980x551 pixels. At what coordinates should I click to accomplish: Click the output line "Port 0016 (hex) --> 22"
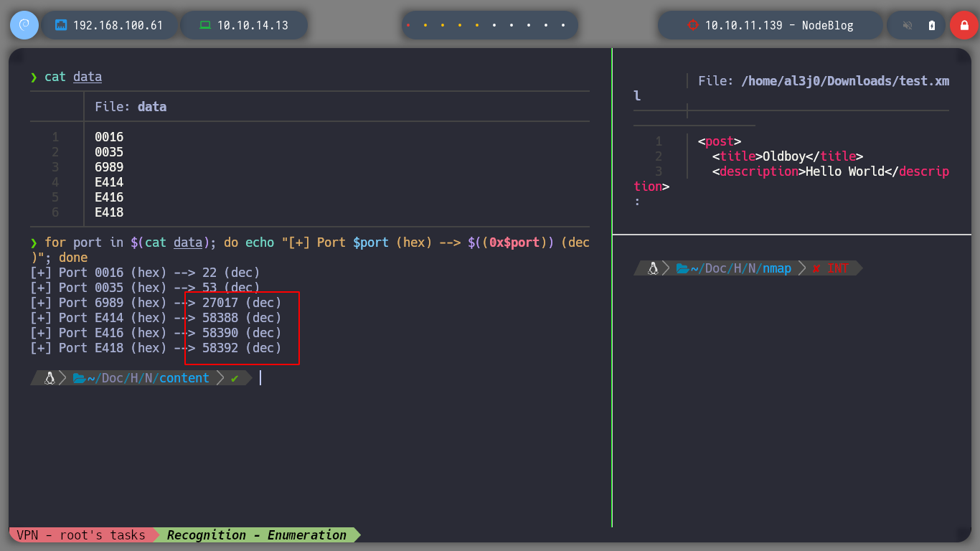tap(145, 273)
